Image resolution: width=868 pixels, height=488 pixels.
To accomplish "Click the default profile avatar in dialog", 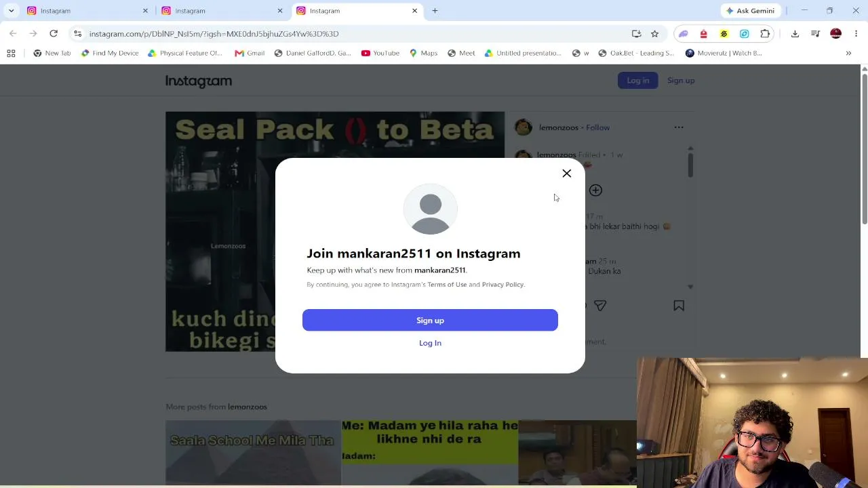I will click(431, 210).
